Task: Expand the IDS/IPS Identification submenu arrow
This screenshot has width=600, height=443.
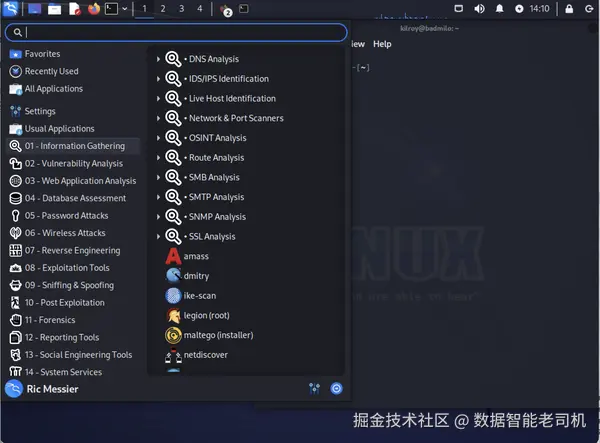Action: [x=158, y=79]
